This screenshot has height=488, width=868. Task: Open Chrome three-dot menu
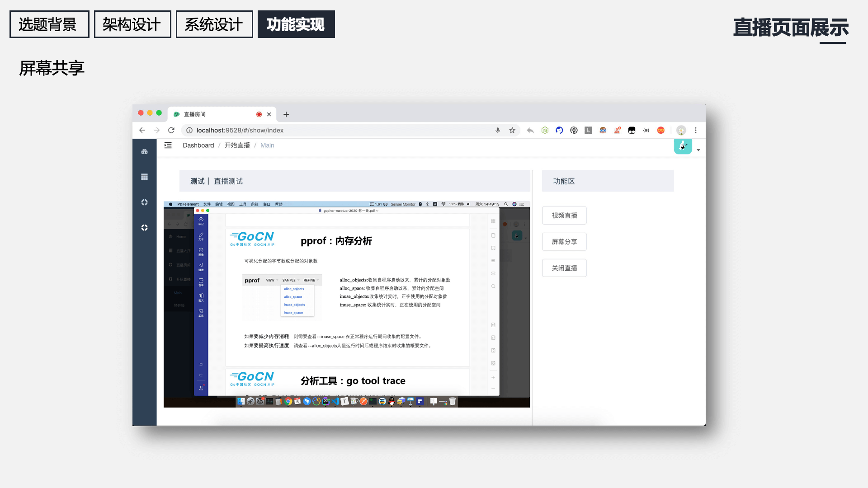coord(696,131)
